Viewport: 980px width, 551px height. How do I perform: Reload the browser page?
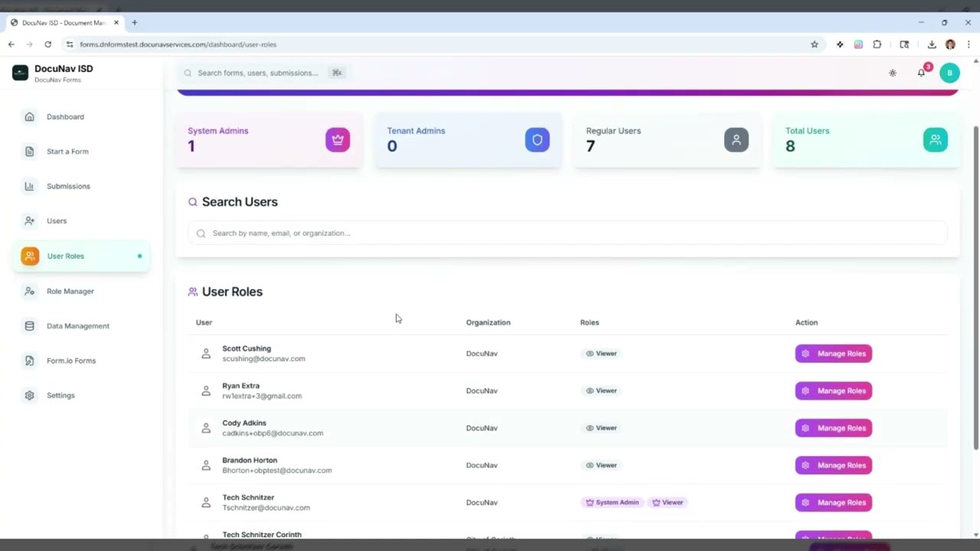pyautogui.click(x=47, y=44)
